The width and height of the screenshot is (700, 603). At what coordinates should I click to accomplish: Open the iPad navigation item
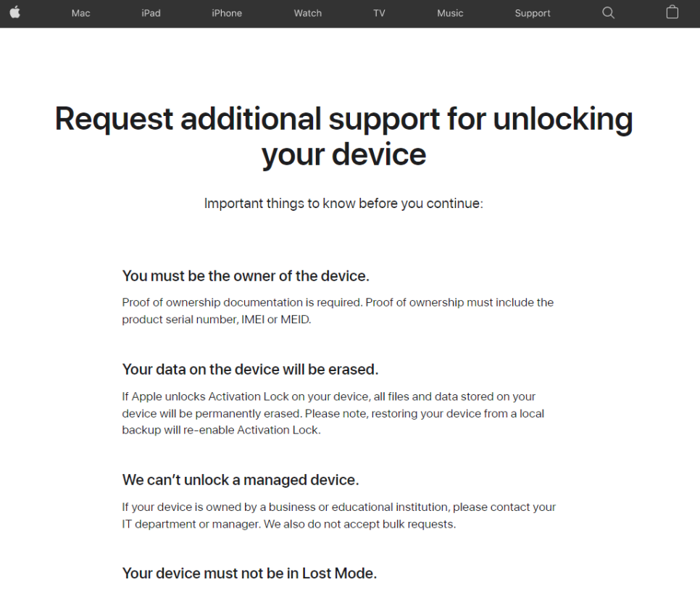[x=151, y=13]
